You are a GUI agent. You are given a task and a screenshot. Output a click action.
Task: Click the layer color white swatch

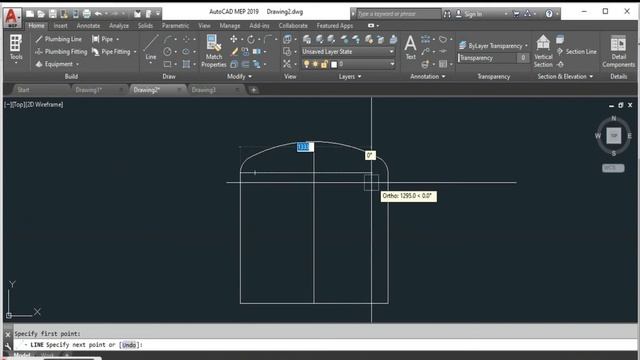pos(334,64)
